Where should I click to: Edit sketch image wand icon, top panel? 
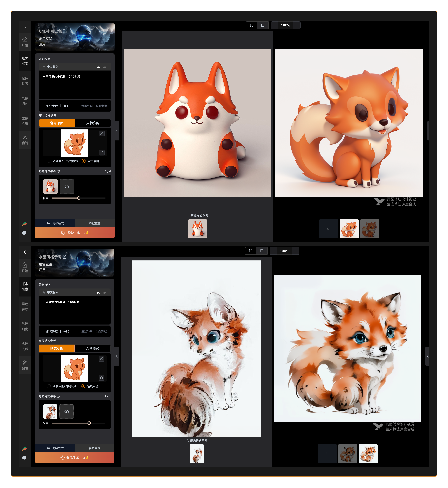click(x=102, y=133)
